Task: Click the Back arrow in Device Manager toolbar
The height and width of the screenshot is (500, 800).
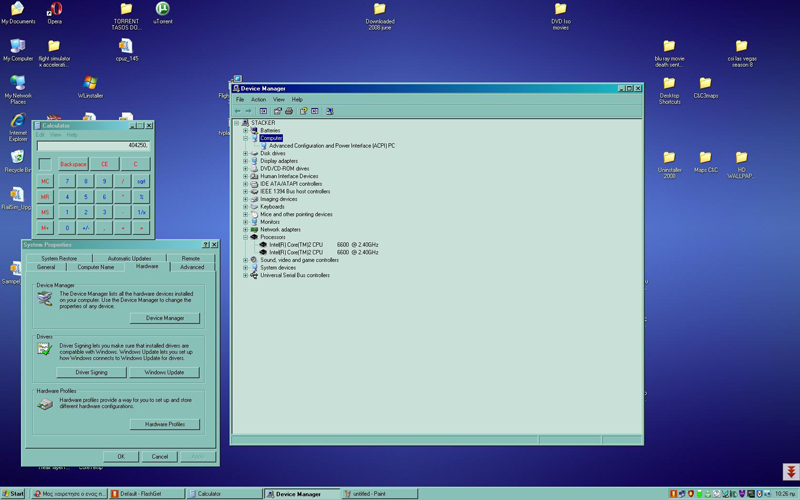Action: point(238,111)
